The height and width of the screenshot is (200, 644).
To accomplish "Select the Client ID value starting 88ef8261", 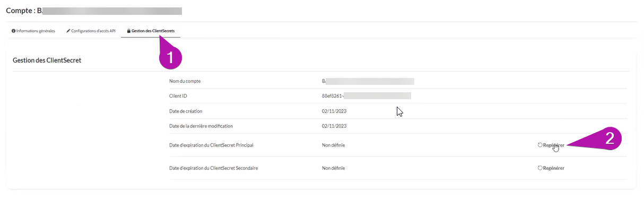I will (367, 96).
